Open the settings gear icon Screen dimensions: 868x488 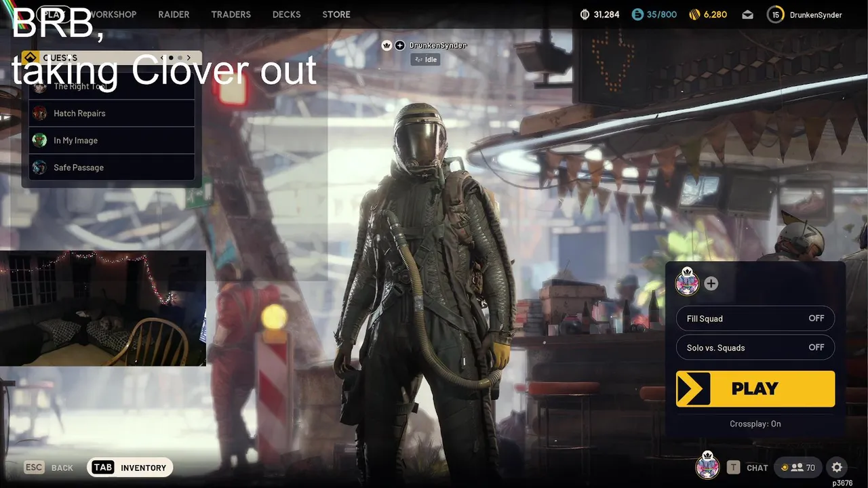(x=837, y=468)
